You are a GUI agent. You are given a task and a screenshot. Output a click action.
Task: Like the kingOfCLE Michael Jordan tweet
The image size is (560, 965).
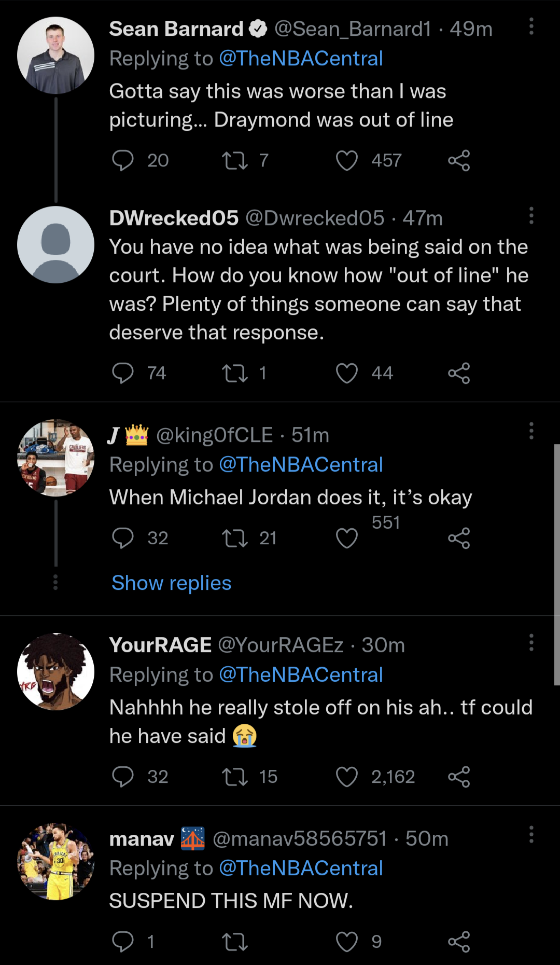click(x=347, y=538)
